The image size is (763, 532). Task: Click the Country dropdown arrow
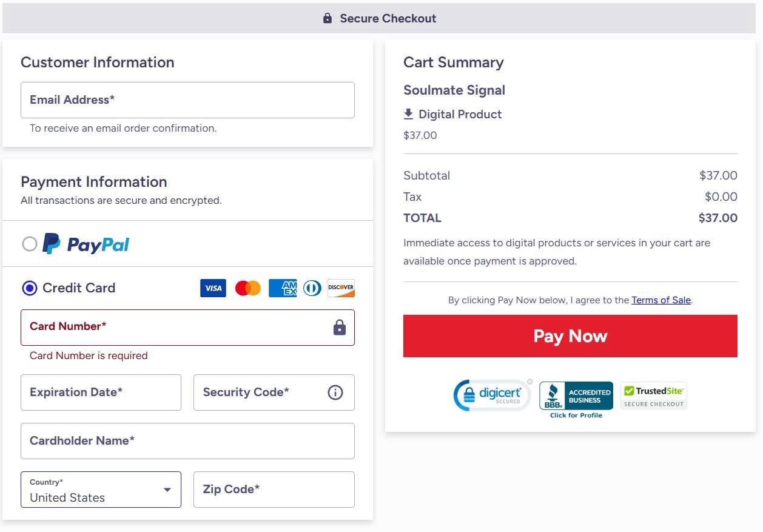pos(167,490)
